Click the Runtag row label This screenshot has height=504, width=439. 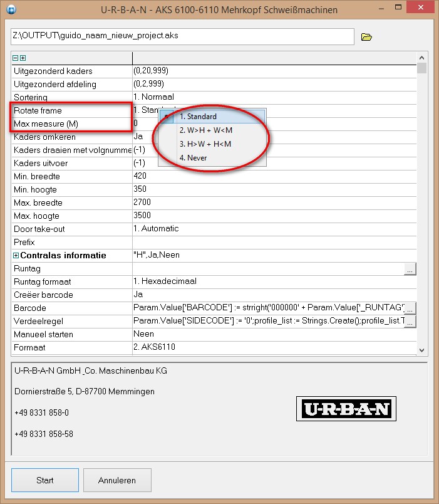pos(27,269)
